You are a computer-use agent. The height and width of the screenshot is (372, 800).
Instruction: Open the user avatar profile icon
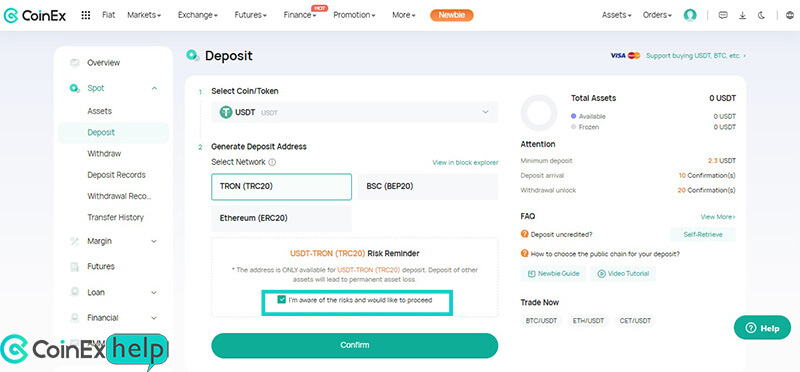point(690,15)
